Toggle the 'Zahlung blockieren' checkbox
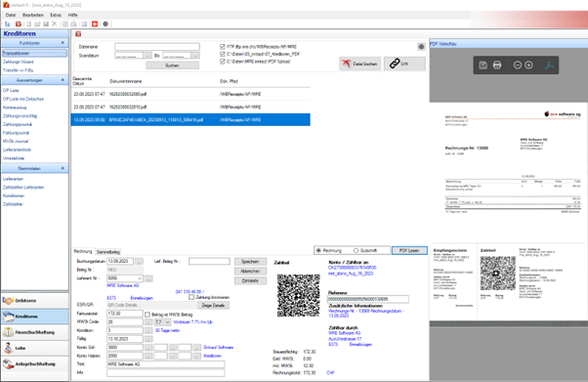588x382 pixels. (191, 297)
